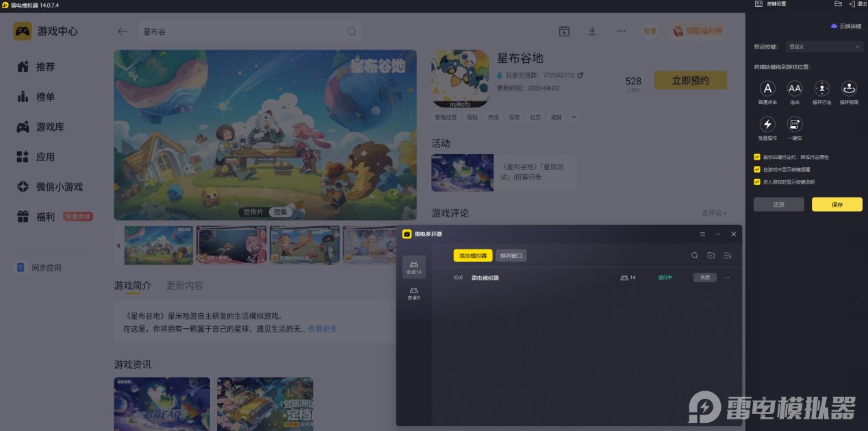Click the 登录 button
The image size is (868, 431).
click(650, 31)
